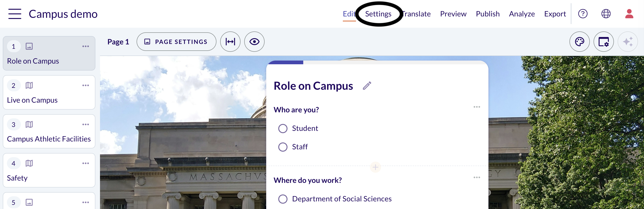
Task: Click the map icon on Live on Campus card
Action: coord(29,85)
